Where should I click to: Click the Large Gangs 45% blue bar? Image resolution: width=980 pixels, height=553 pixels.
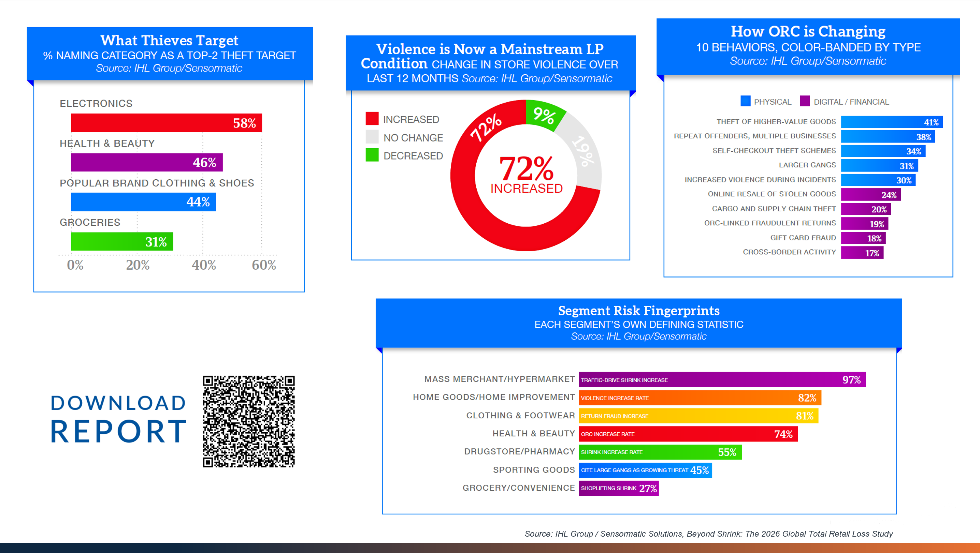645,470
